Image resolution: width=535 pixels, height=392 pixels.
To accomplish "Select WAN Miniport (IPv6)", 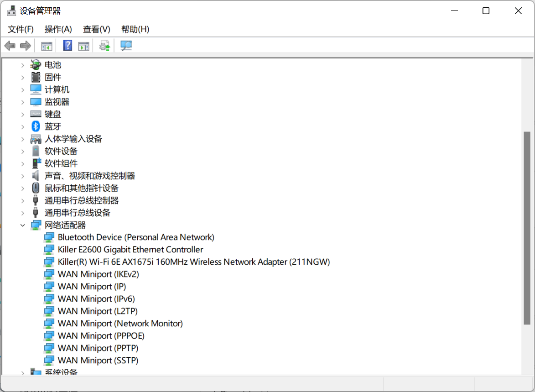I will [96, 299].
